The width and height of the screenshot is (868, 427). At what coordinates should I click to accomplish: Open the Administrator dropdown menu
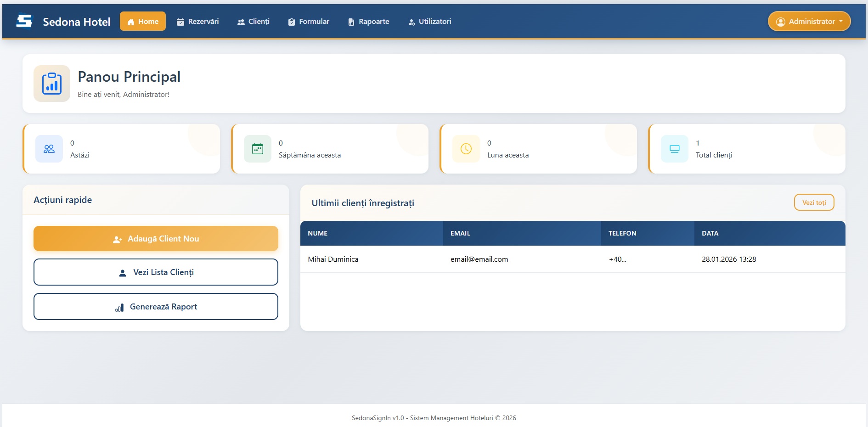[x=809, y=22]
